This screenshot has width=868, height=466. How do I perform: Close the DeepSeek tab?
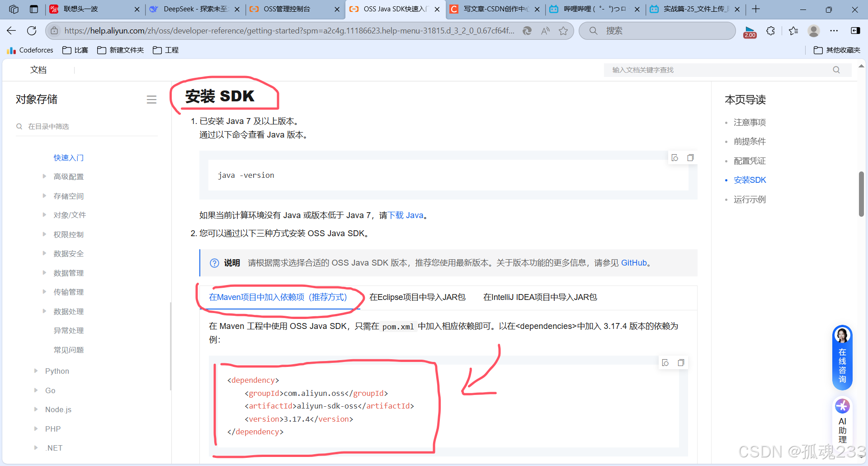[237, 9]
